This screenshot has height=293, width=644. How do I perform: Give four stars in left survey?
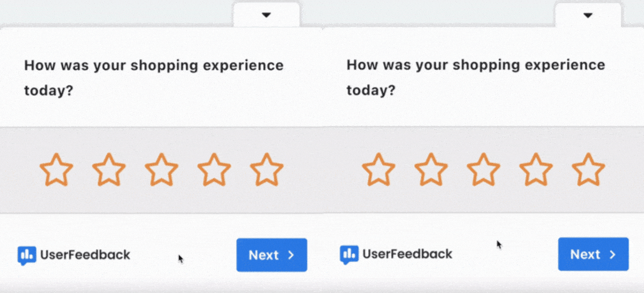point(214,170)
